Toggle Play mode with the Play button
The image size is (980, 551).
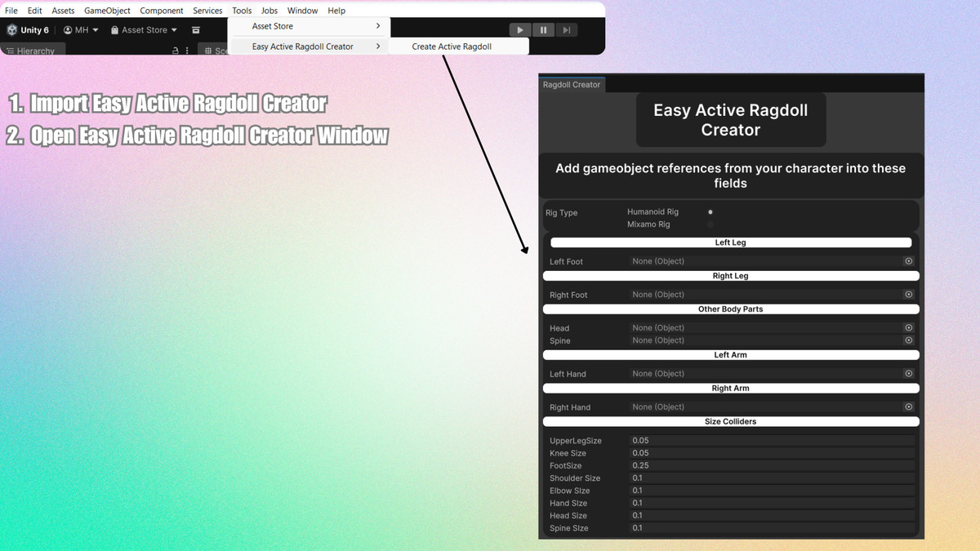pyautogui.click(x=520, y=29)
